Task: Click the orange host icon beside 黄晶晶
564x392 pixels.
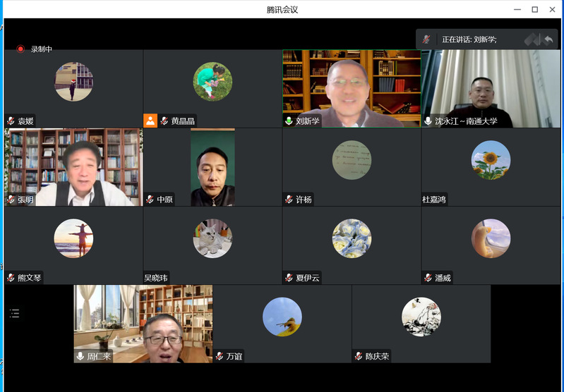Action: click(x=150, y=121)
